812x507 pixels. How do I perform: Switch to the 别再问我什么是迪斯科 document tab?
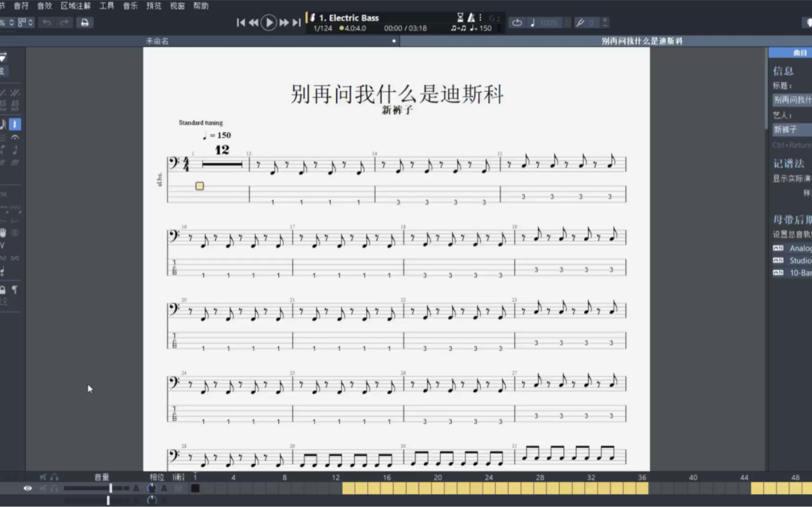(x=642, y=41)
